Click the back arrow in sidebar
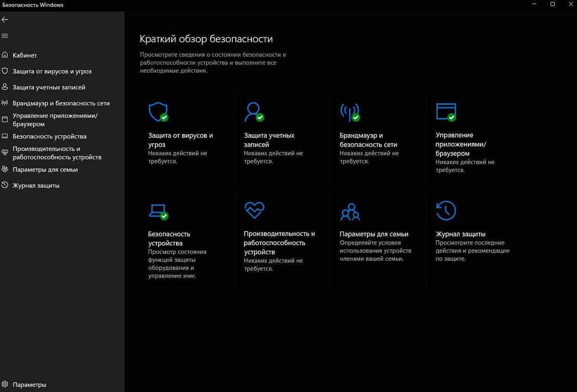Image resolution: width=577 pixels, height=392 pixels. tap(5, 20)
